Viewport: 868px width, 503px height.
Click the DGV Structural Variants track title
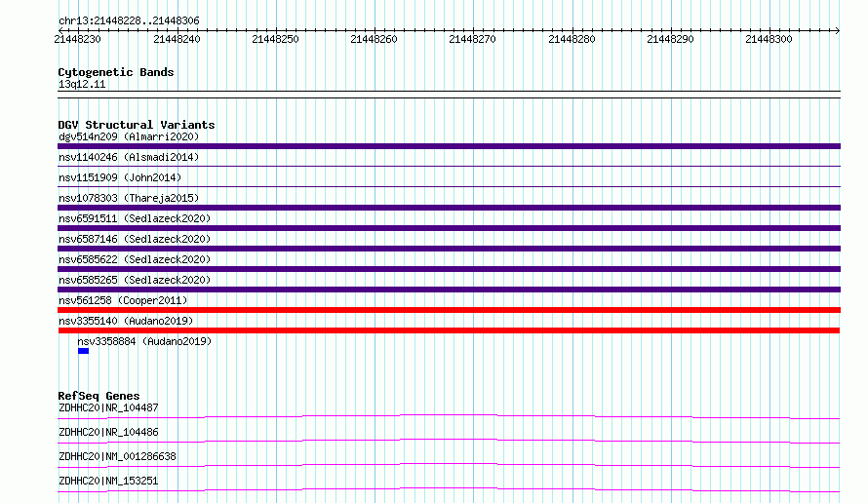point(137,125)
